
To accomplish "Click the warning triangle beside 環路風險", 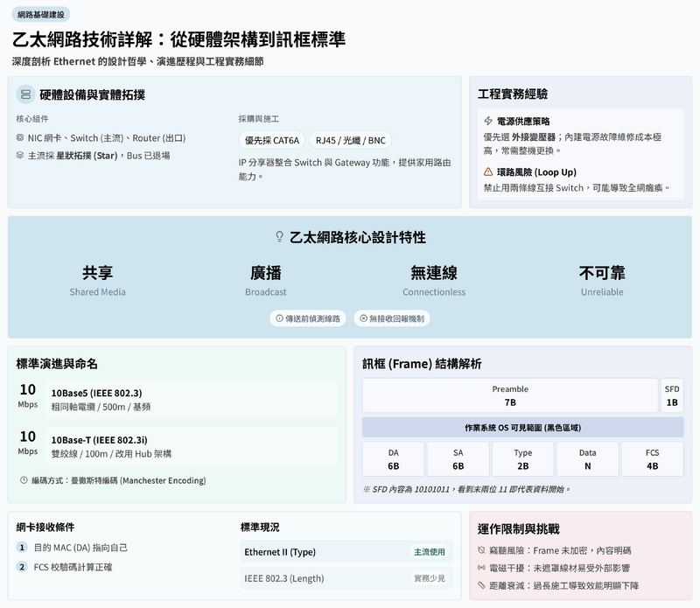I will pyautogui.click(x=488, y=172).
